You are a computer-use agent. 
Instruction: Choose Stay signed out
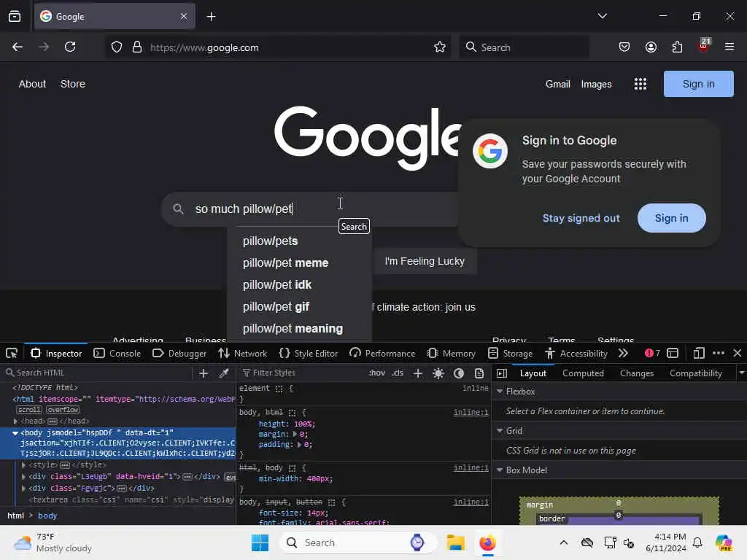pyautogui.click(x=581, y=218)
